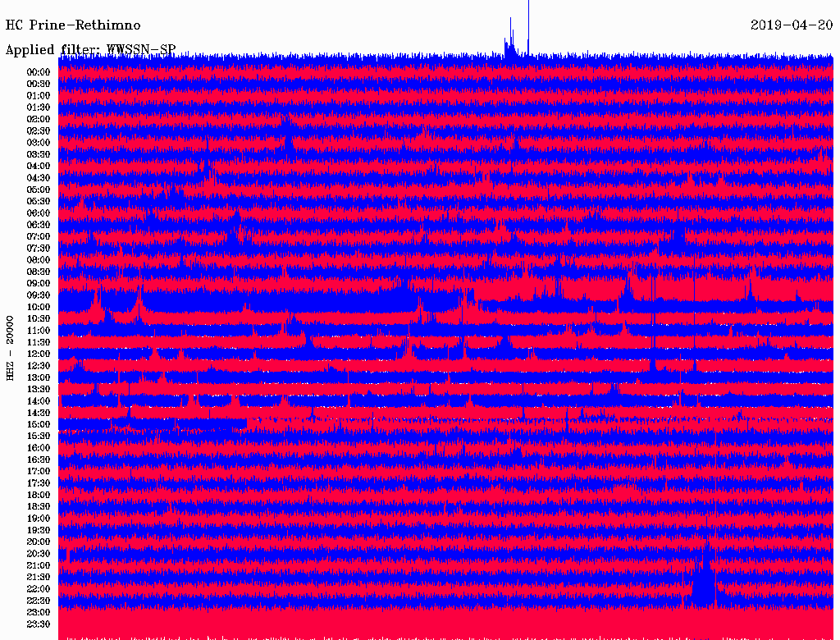Click the 19:00 time label

pyautogui.click(x=39, y=519)
